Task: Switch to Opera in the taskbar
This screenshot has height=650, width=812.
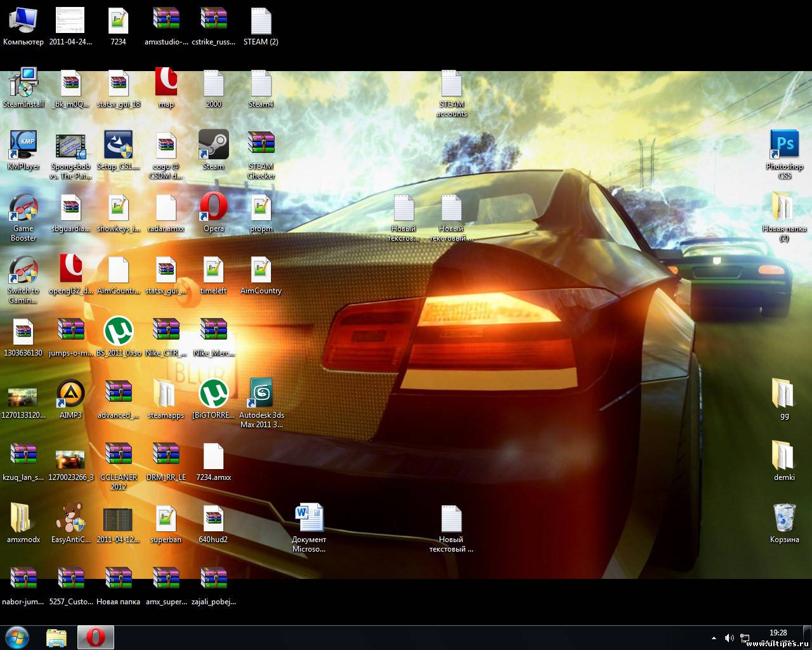Action: tap(96, 637)
